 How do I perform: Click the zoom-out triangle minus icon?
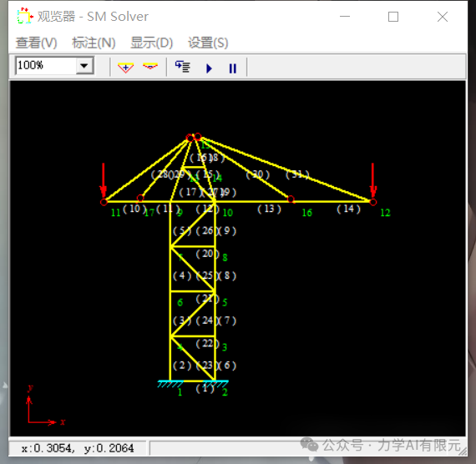[150, 66]
